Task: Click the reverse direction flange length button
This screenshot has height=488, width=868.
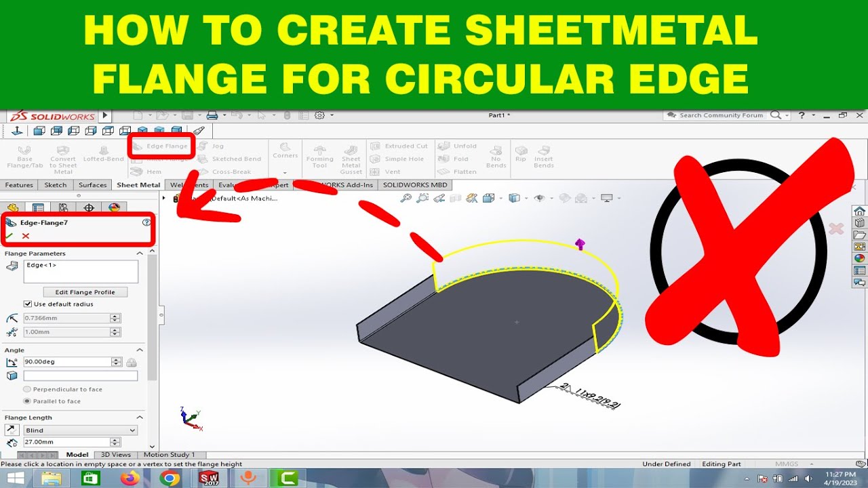Action: tap(12, 430)
